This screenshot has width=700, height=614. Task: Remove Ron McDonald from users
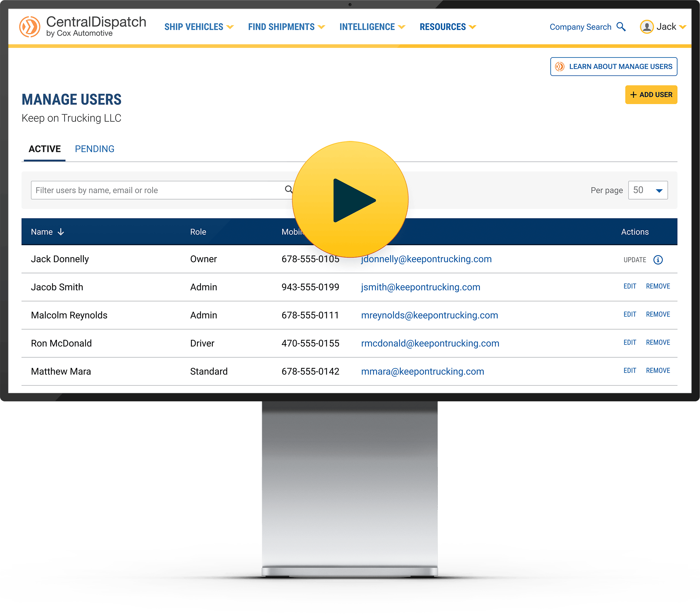[657, 343]
